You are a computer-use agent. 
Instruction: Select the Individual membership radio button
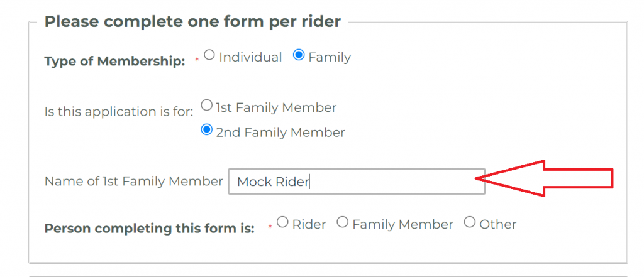(x=209, y=56)
